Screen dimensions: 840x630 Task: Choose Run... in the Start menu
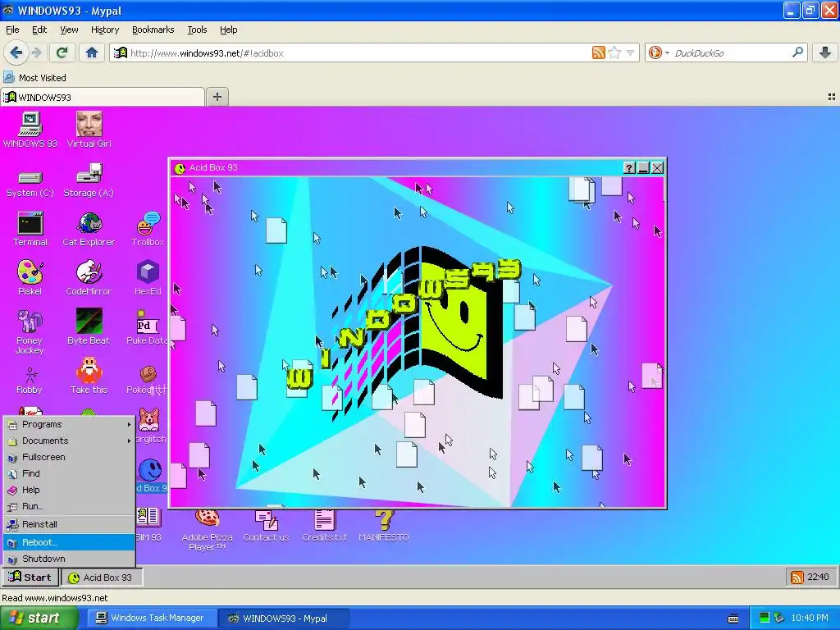point(69,506)
